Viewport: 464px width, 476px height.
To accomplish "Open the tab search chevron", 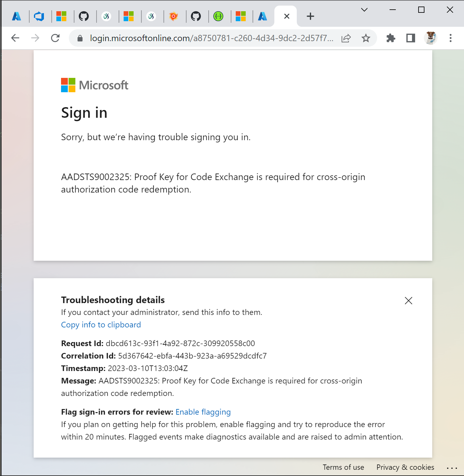I will pyautogui.click(x=364, y=10).
